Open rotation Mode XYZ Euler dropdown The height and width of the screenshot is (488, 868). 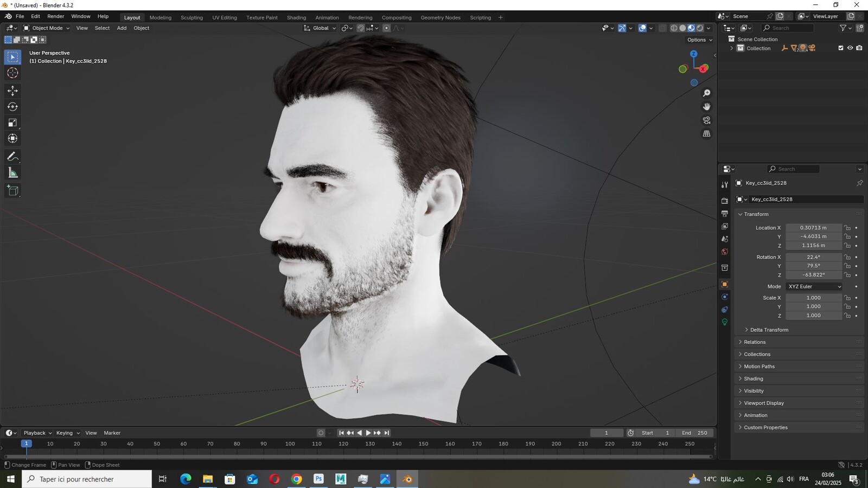(814, 287)
